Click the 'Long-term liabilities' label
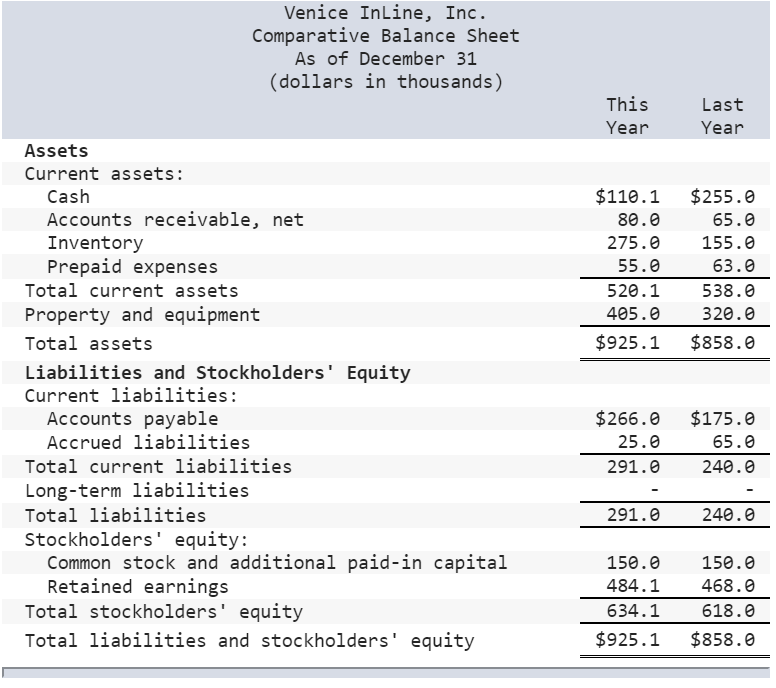776x688 pixels. click(x=137, y=491)
